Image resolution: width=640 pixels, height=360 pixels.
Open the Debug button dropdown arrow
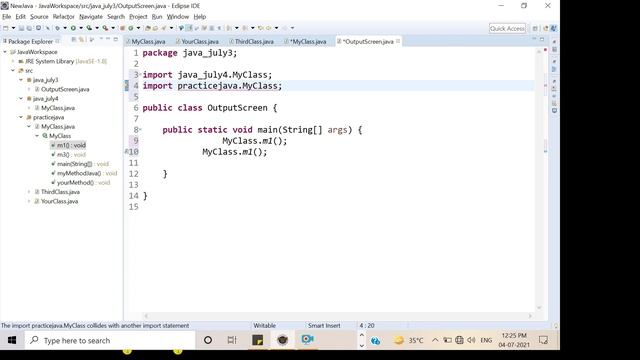tap(65, 28)
